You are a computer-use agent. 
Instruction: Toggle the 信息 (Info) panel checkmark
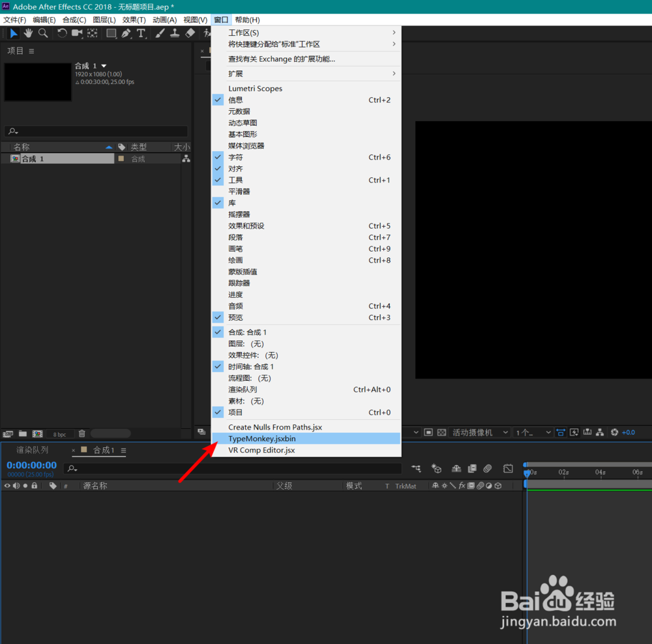(218, 100)
